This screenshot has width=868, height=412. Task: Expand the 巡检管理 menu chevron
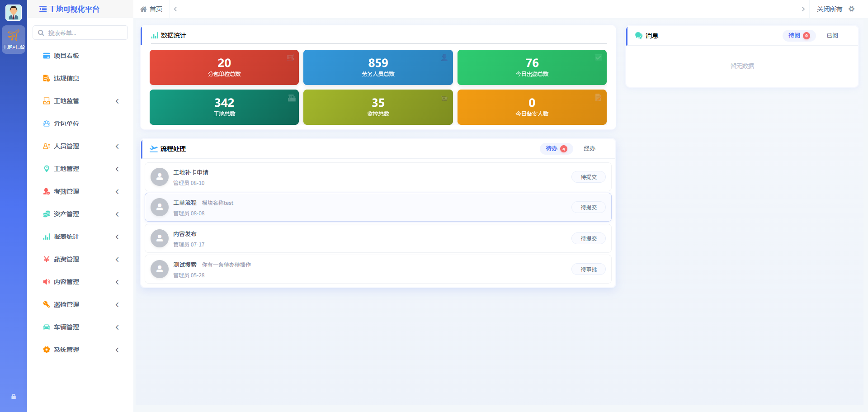(x=118, y=304)
